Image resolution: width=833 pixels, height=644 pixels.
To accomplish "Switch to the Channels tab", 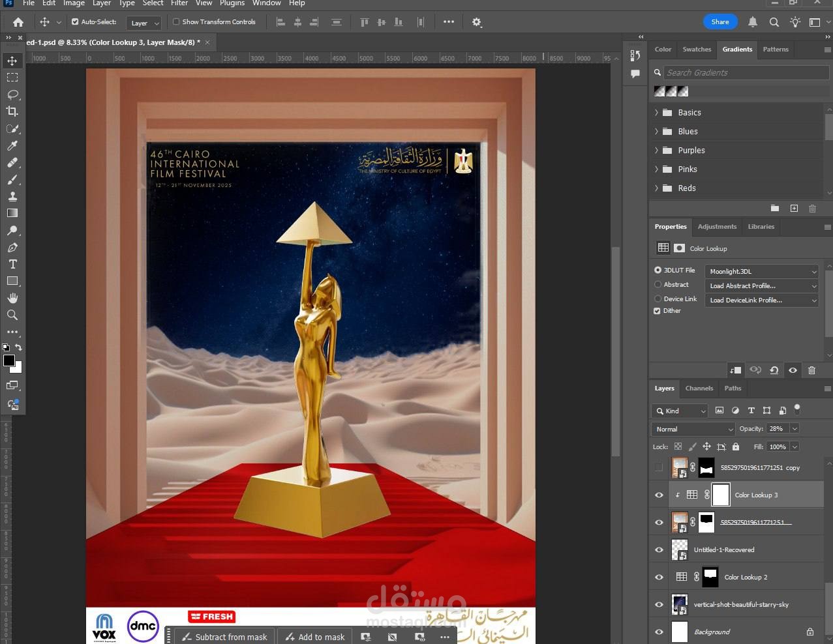I will 699,388.
